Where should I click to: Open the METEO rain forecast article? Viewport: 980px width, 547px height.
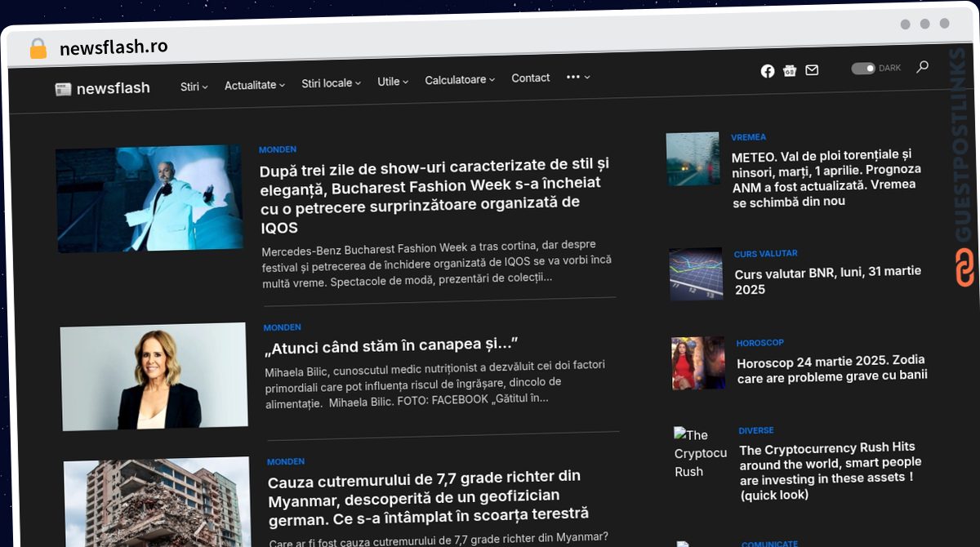click(x=826, y=177)
